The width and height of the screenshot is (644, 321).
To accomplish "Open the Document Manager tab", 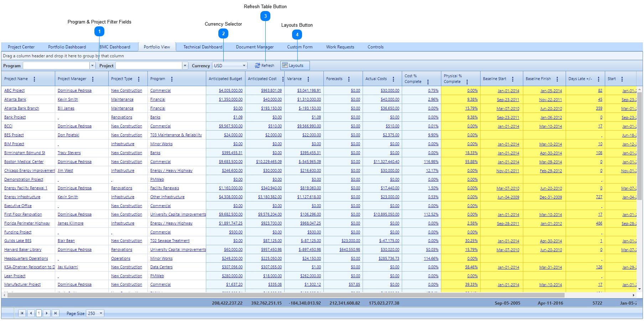I will pyautogui.click(x=255, y=47).
